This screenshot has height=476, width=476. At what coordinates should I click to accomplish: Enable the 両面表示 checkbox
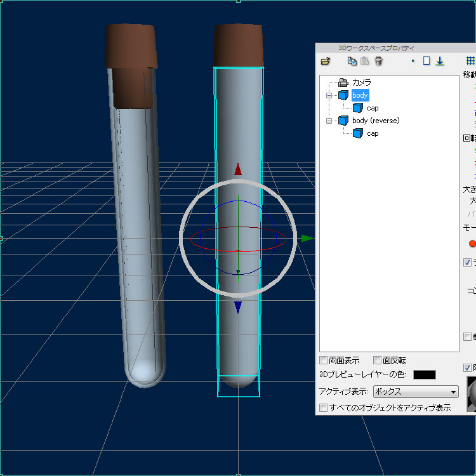(324, 360)
